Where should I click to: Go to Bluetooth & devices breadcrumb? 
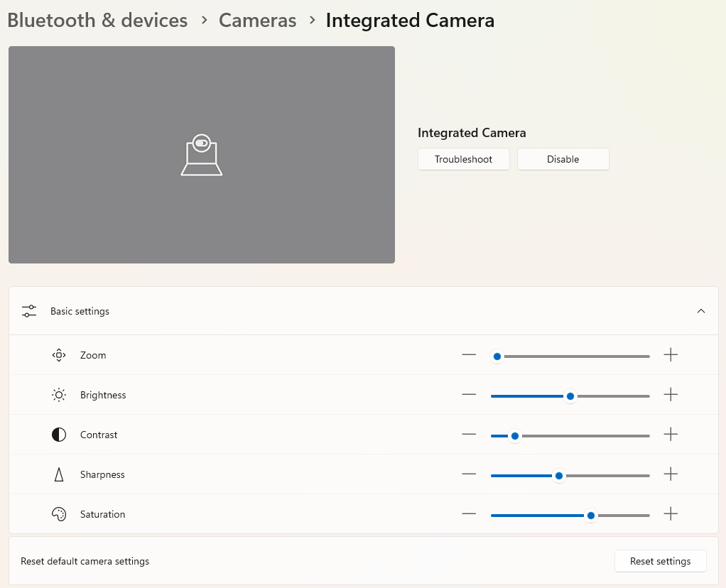click(97, 21)
